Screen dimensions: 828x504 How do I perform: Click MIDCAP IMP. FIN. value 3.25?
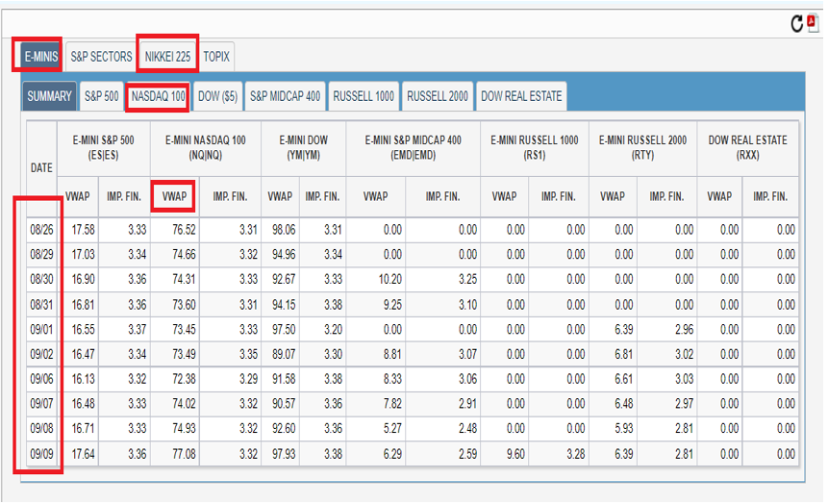(x=468, y=280)
